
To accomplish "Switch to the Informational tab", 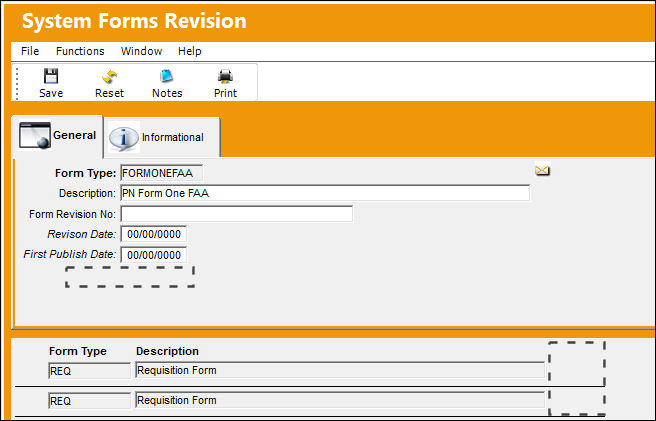I will 162,137.
